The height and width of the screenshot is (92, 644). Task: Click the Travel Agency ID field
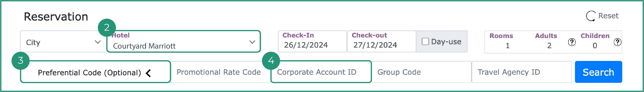(521, 72)
